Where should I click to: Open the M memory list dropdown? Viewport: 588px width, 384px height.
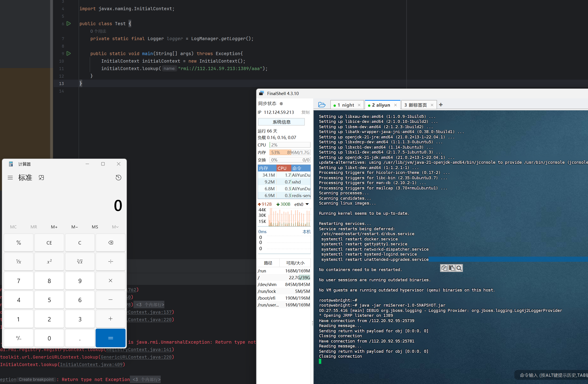[x=115, y=227]
